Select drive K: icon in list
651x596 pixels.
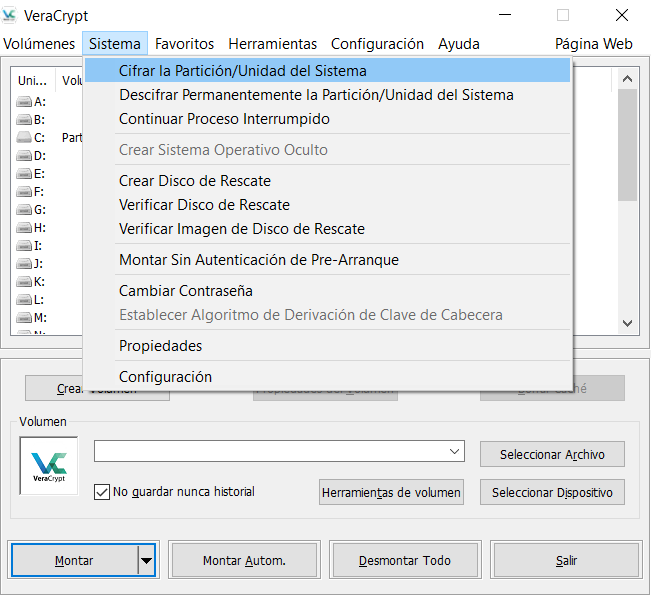24,282
